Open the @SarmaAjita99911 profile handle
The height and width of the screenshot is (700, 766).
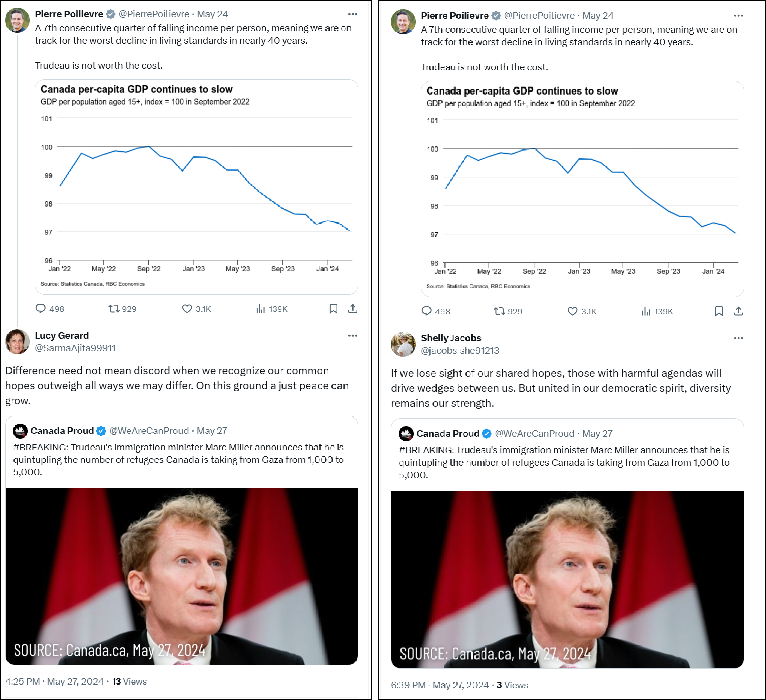pos(75,348)
